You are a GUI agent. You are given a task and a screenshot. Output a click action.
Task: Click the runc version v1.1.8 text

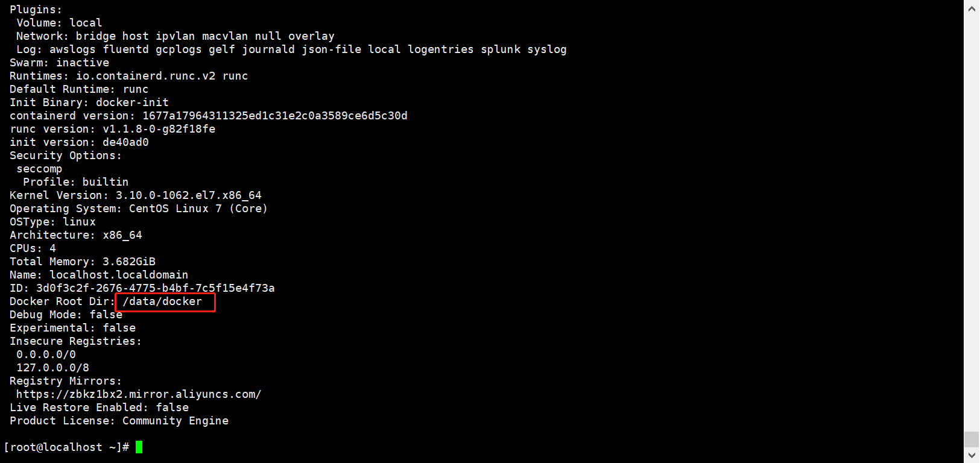pos(159,129)
